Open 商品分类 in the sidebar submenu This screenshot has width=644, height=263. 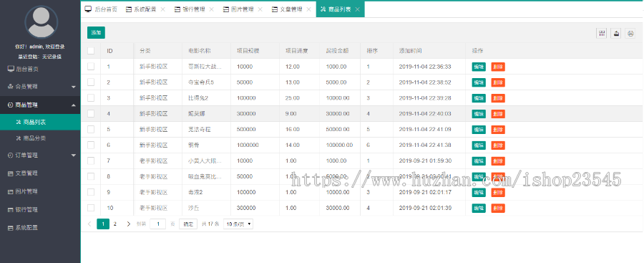click(x=40, y=138)
